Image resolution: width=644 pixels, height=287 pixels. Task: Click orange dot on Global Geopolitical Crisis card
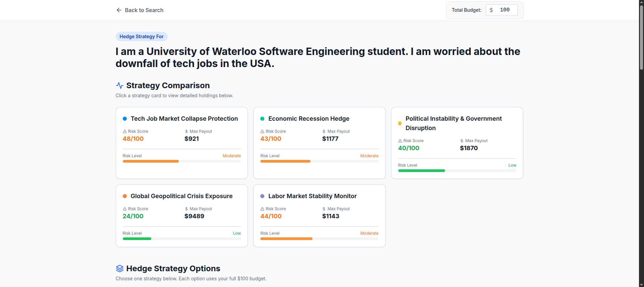point(125,196)
